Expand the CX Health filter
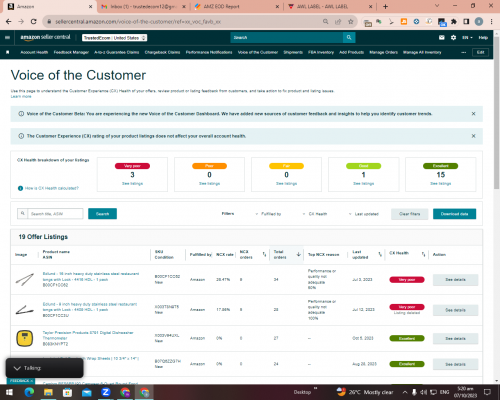The width and height of the screenshot is (500, 400). point(315,214)
